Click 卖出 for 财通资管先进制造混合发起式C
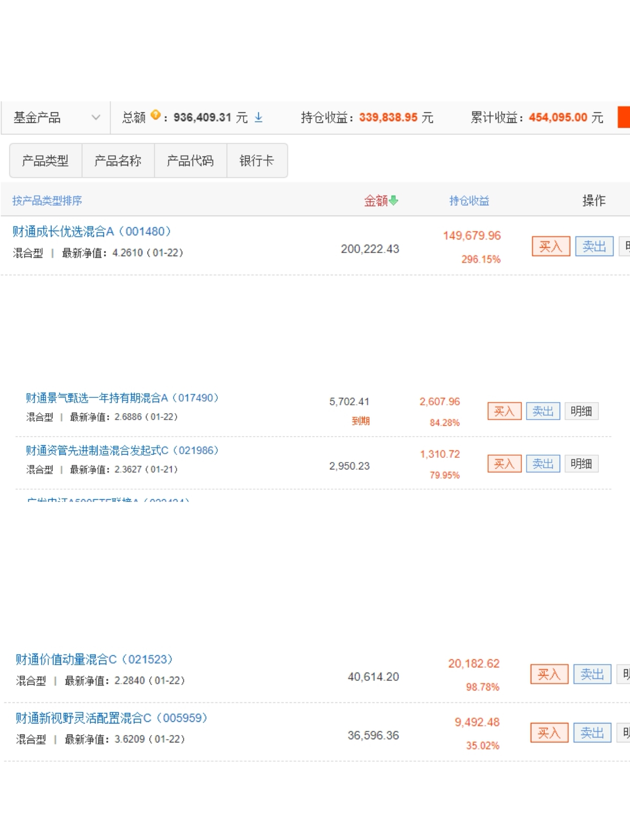Image resolution: width=630 pixels, height=840 pixels. pyautogui.click(x=543, y=464)
